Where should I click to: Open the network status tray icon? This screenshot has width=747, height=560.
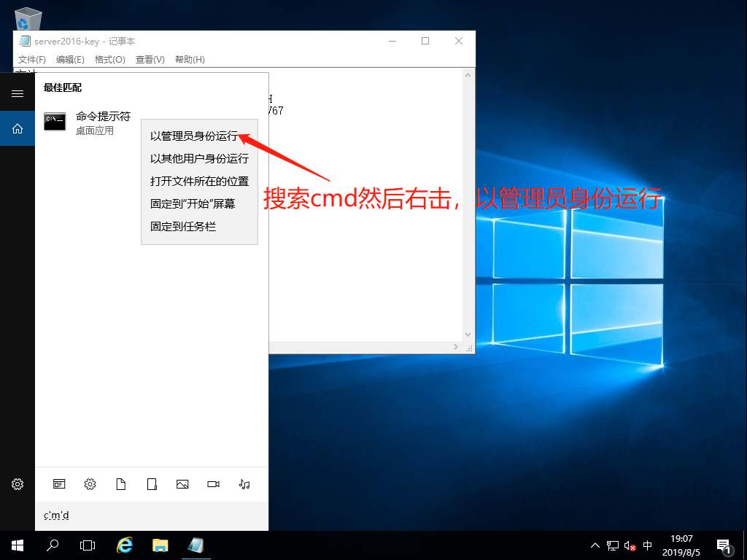(613, 545)
